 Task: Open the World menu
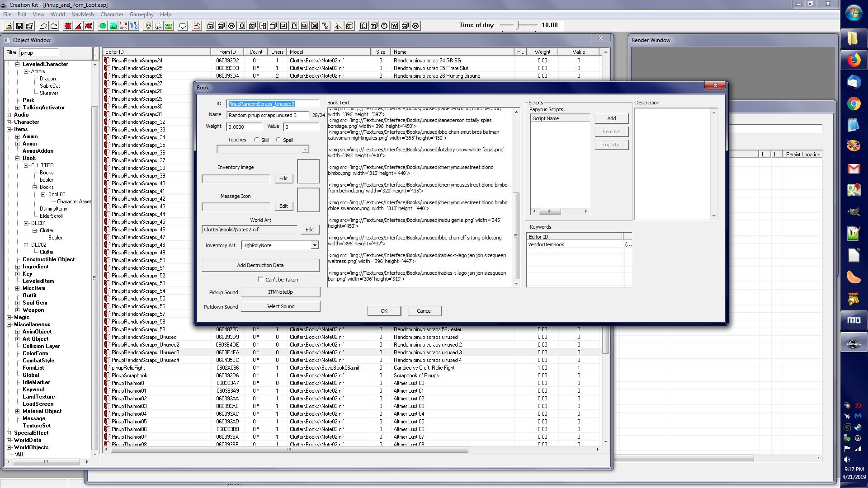click(x=57, y=14)
